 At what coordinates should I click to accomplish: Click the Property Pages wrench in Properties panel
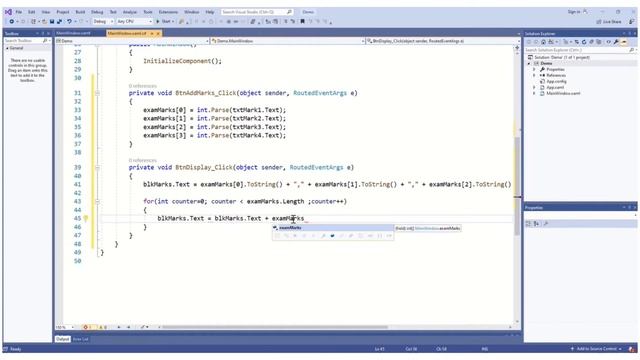click(x=546, y=224)
